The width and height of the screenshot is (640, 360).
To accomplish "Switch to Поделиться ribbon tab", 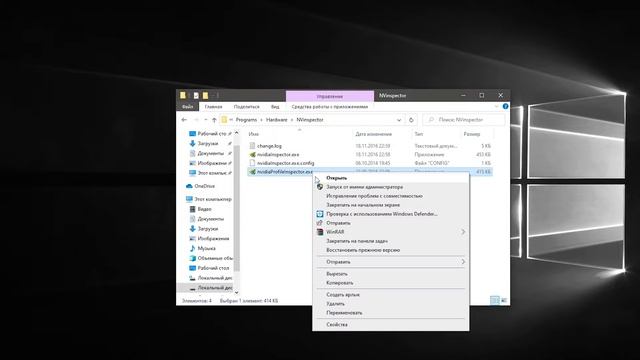I will tap(247, 107).
